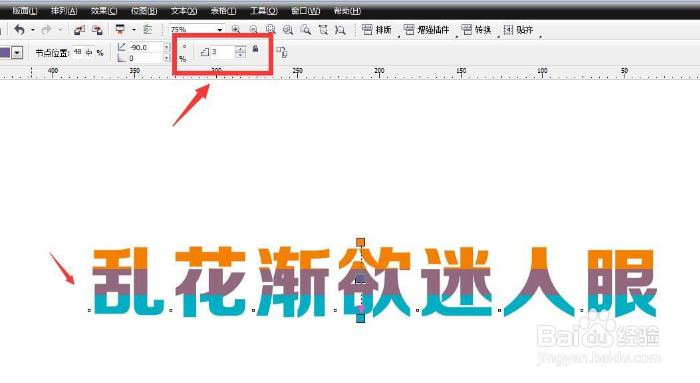Viewport: 700px width, 383px height.
Task: Select the character 眼 on canvas
Action: click(x=622, y=283)
